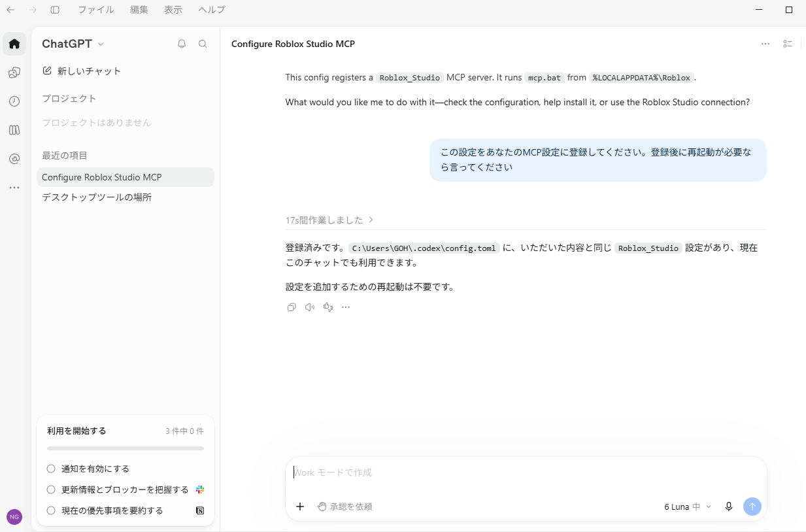
Task: Click the back arrow in the title bar
Action: click(10, 10)
